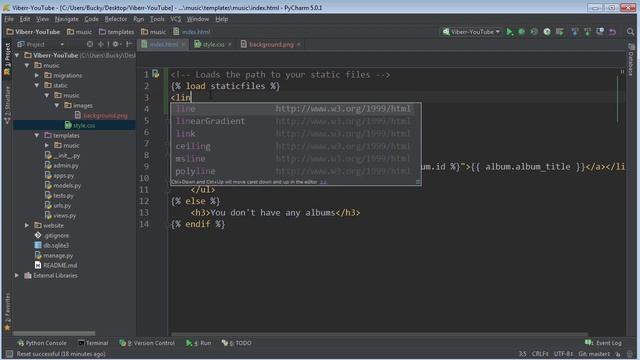
Task: Click the purple undo arrow in toolbar
Action: click(613, 32)
